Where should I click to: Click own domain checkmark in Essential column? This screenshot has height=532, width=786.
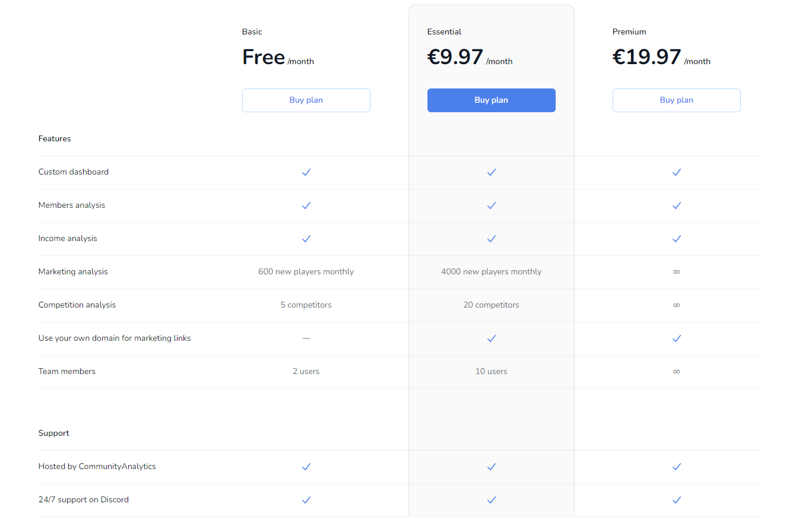[x=492, y=338]
